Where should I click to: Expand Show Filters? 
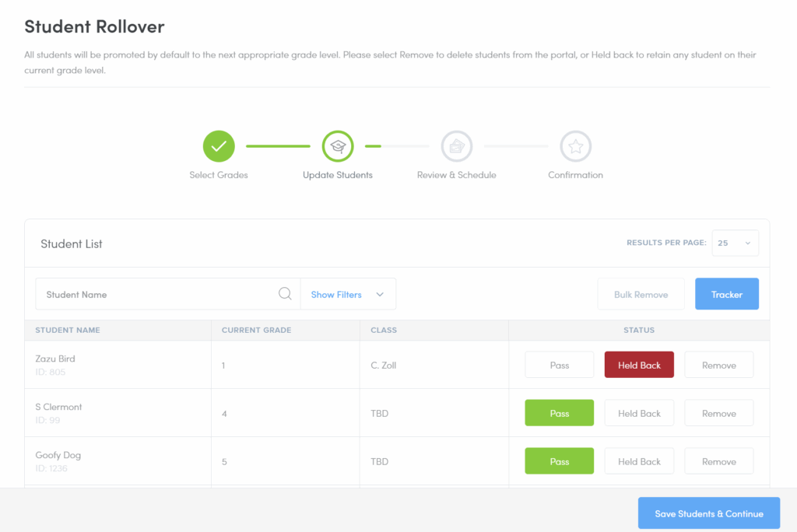click(348, 294)
